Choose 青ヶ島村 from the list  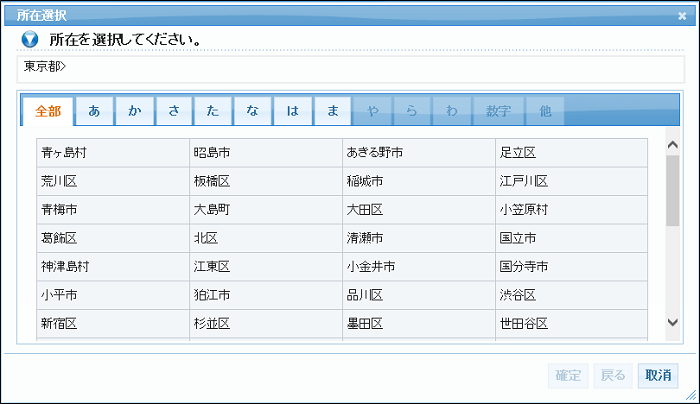click(64, 153)
